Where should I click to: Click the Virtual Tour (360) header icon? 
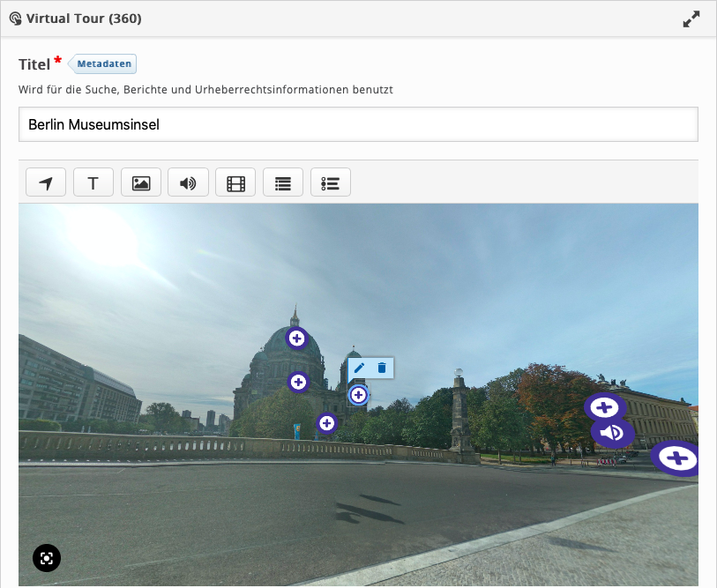[15, 19]
